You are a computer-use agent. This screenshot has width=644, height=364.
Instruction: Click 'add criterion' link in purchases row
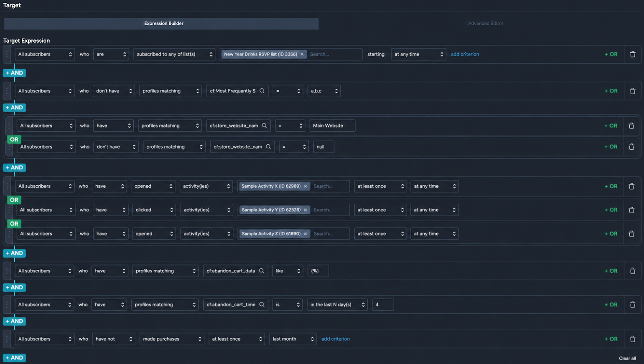point(336,339)
